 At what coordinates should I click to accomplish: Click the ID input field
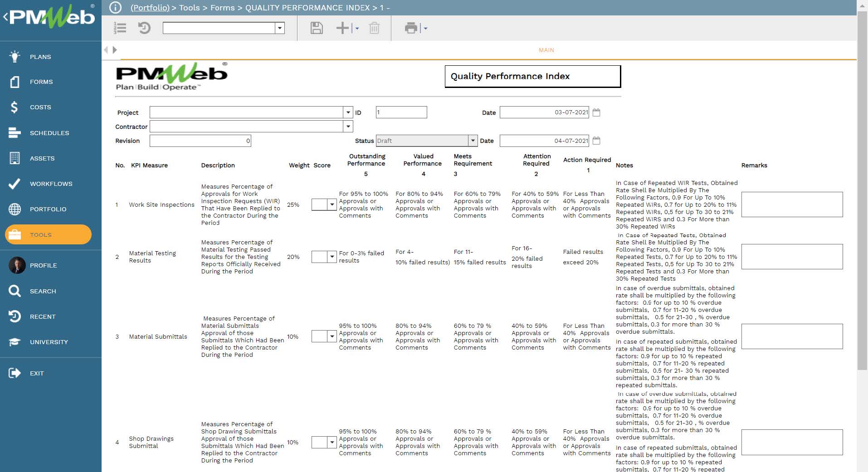tap(401, 112)
